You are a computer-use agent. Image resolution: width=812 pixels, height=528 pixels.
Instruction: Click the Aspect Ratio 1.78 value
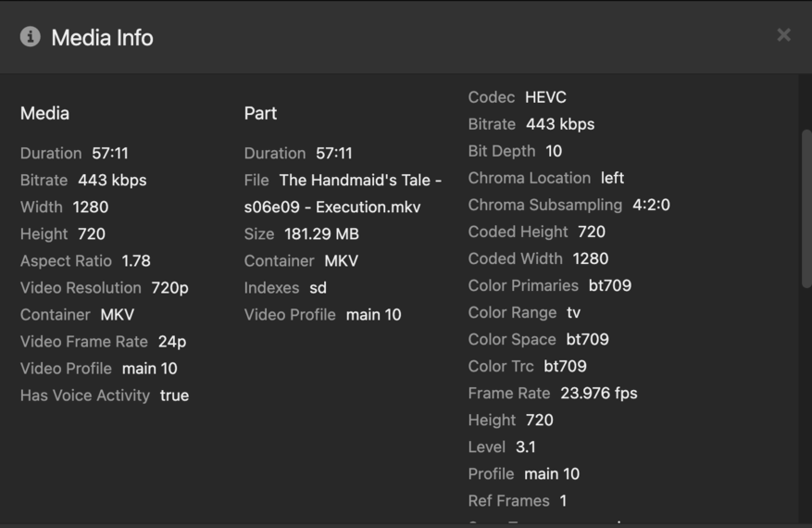pos(136,261)
